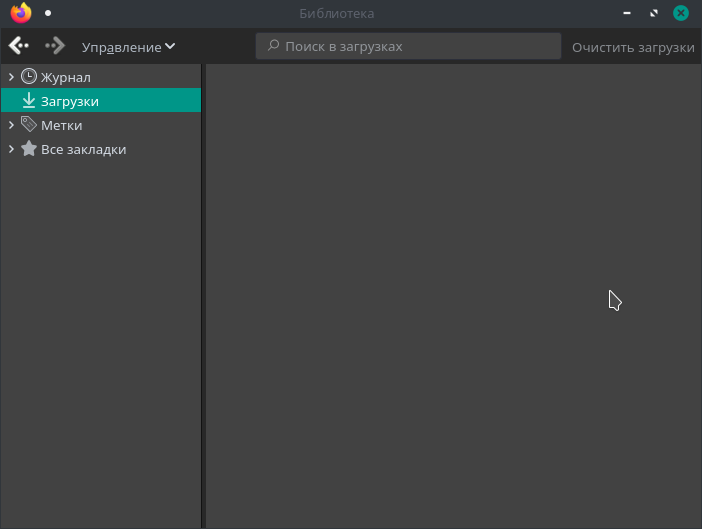The width and height of the screenshot is (702, 529).
Task: Select the Все закладки star icon
Action: [x=29, y=148]
